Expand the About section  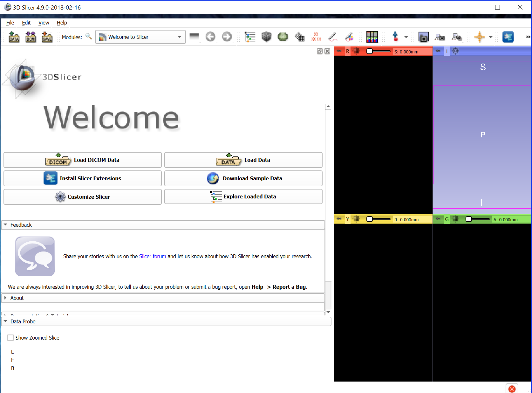(x=163, y=298)
